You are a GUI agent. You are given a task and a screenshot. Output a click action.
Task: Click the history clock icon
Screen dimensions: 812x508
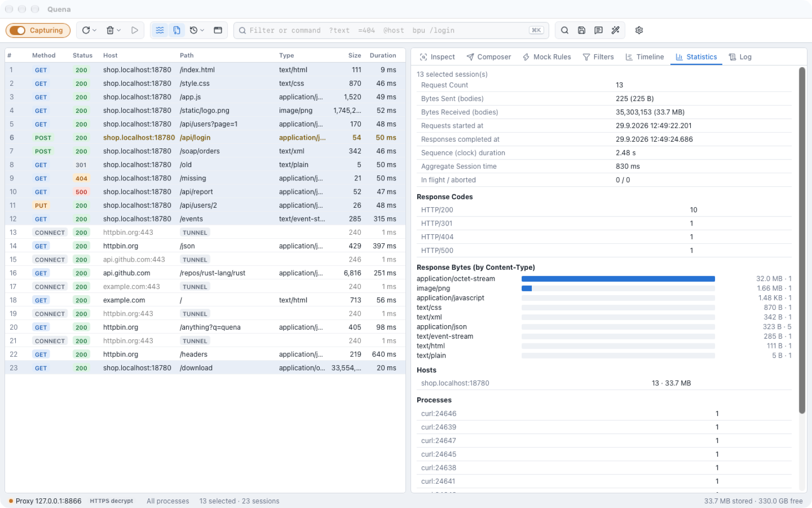click(x=193, y=30)
